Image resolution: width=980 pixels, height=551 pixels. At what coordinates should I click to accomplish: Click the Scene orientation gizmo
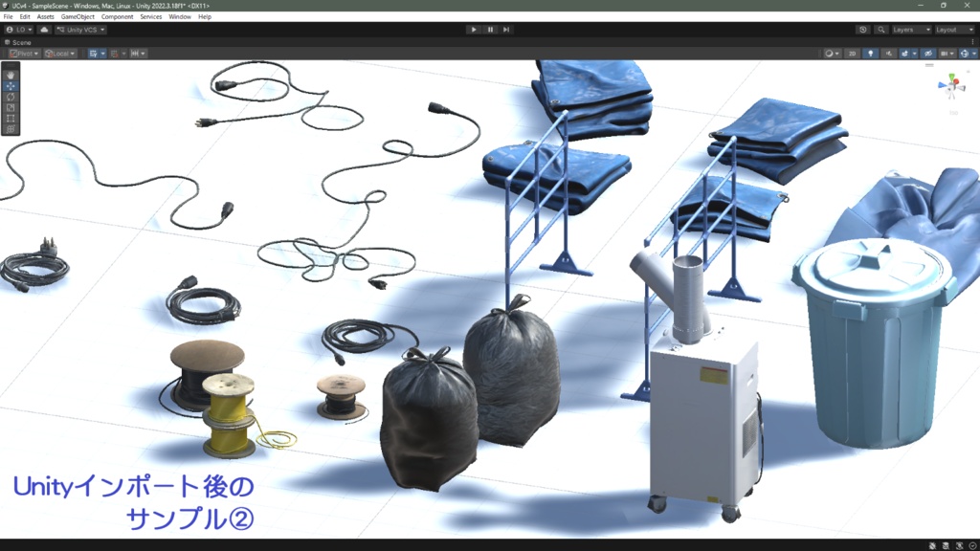pyautogui.click(x=951, y=86)
